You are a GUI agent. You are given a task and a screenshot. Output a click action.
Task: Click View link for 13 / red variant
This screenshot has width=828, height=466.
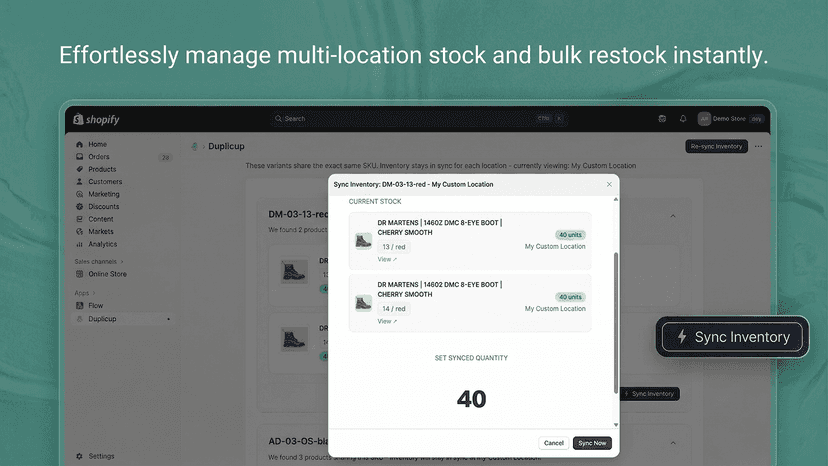387,259
